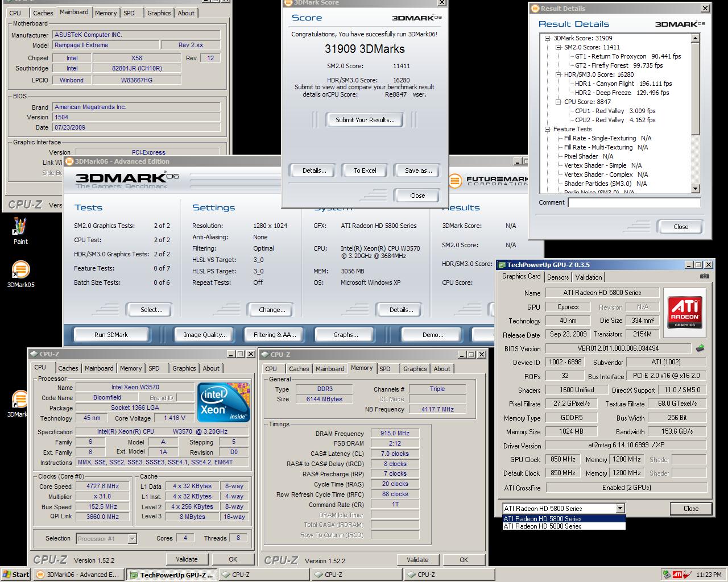
Task: Switch to 3DMark06 taskbar item
Action: [78, 575]
